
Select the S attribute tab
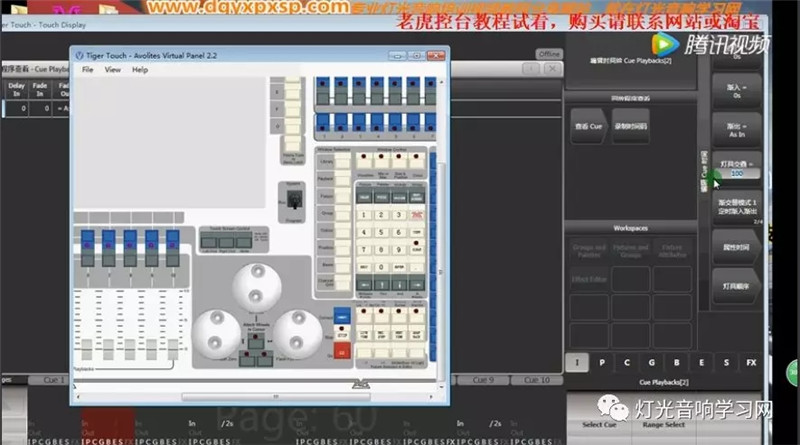726,362
